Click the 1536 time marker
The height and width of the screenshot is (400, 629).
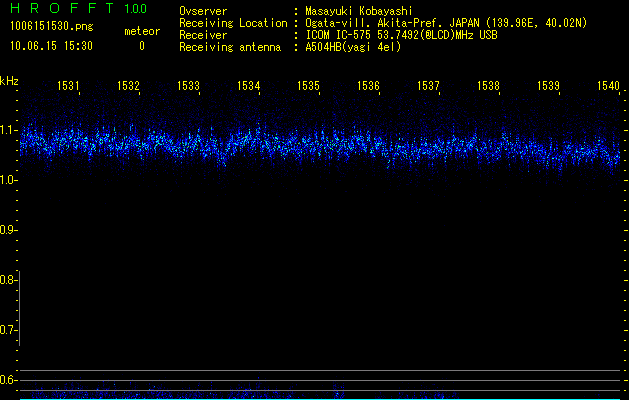pyautogui.click(x=368, y=86)
